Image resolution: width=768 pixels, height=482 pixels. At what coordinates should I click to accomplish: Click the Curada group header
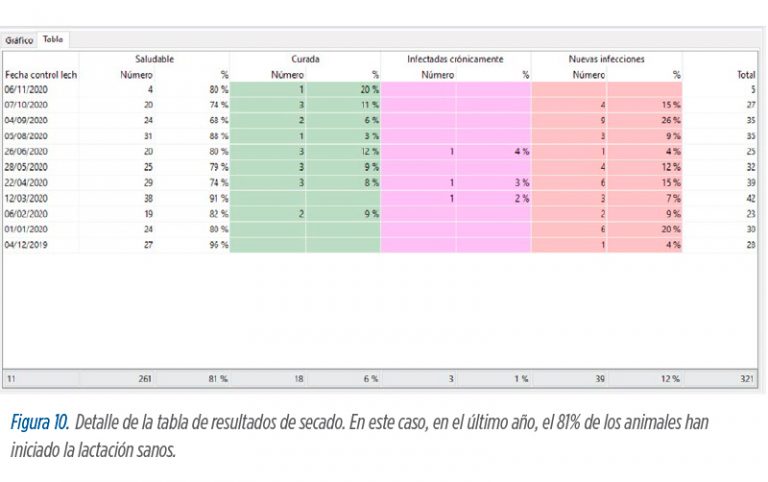(x=305, y=59)
